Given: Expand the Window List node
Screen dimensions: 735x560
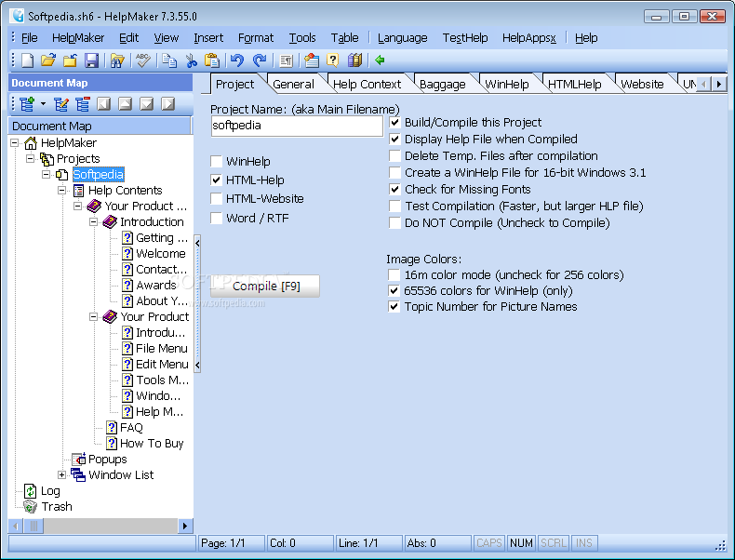Looking at the screenshot, I should point(62,474).
